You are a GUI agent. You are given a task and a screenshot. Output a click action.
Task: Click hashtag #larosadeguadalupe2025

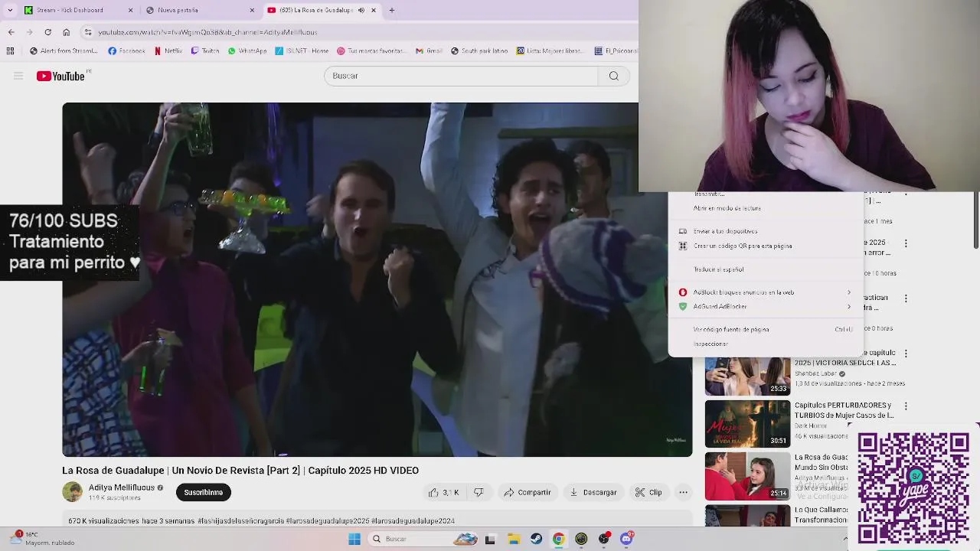328,520
